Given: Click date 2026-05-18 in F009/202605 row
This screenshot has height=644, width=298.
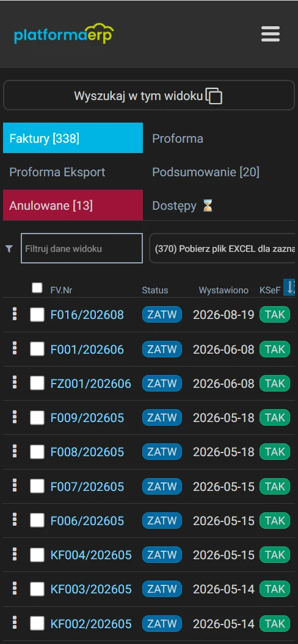Looking at the screenshot, I should (223, 418).
